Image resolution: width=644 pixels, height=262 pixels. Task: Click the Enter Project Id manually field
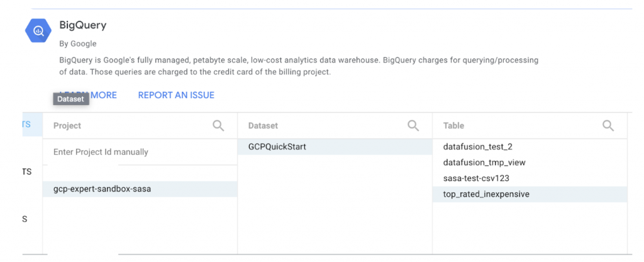click(x=140, y=152)
